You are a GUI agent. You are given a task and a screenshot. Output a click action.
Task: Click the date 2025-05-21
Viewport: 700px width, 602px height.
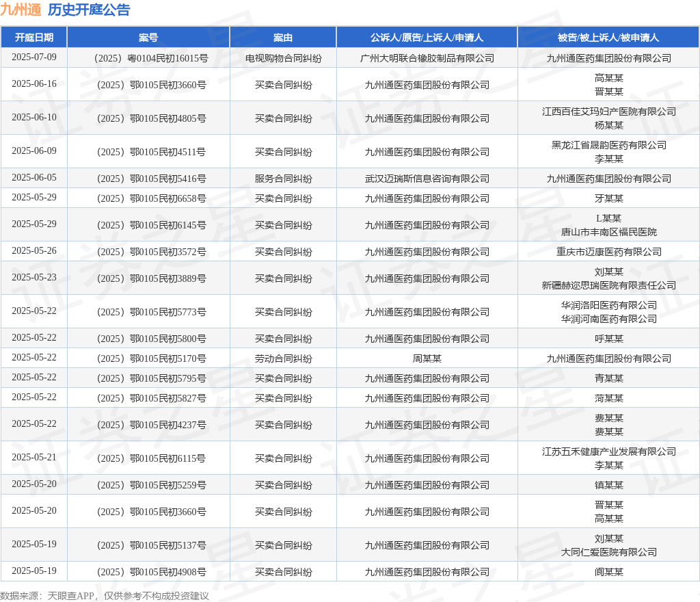click(x=34, y=457)
